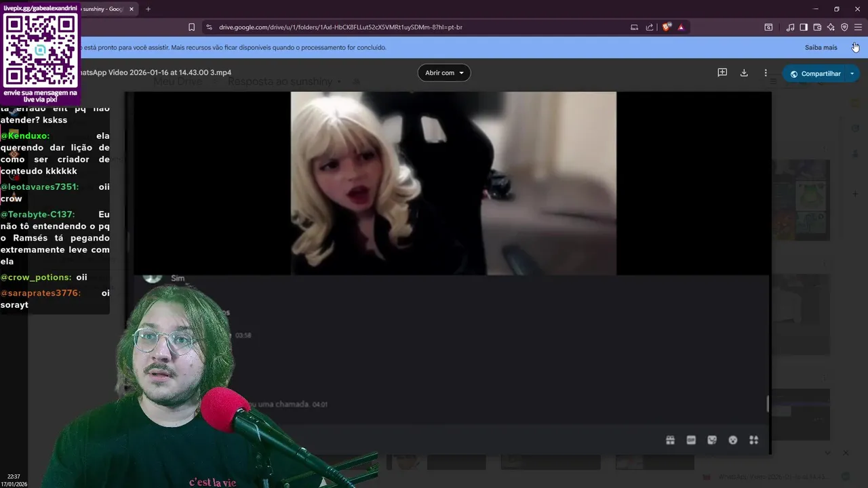868x488 pixels.
Task: Select chat username @saraprates3776
Action: 41,293
